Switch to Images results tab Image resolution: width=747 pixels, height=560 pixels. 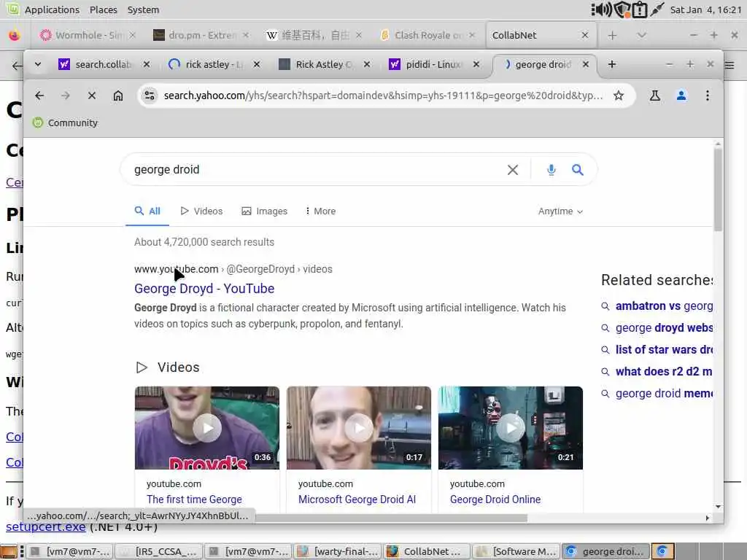[x=264, y=211]
